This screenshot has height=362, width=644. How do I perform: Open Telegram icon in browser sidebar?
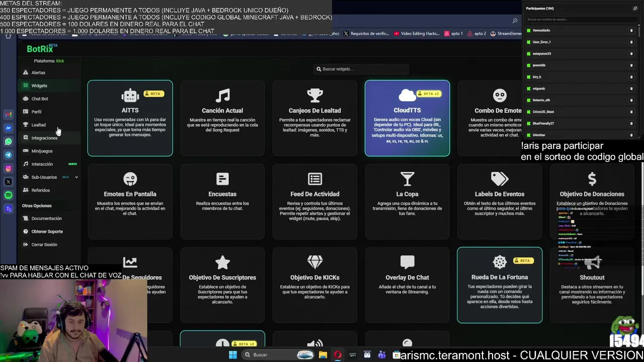8,155
